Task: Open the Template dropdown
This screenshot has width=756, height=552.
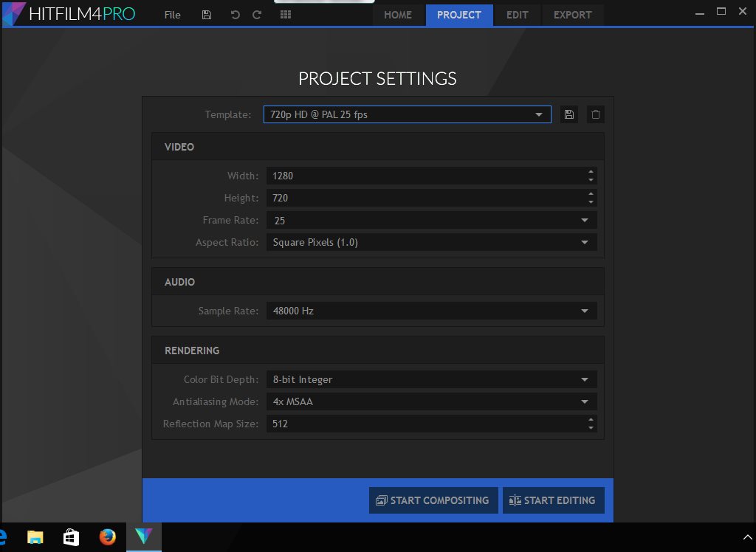Action: pyautogui.click(x=540, y=114)
